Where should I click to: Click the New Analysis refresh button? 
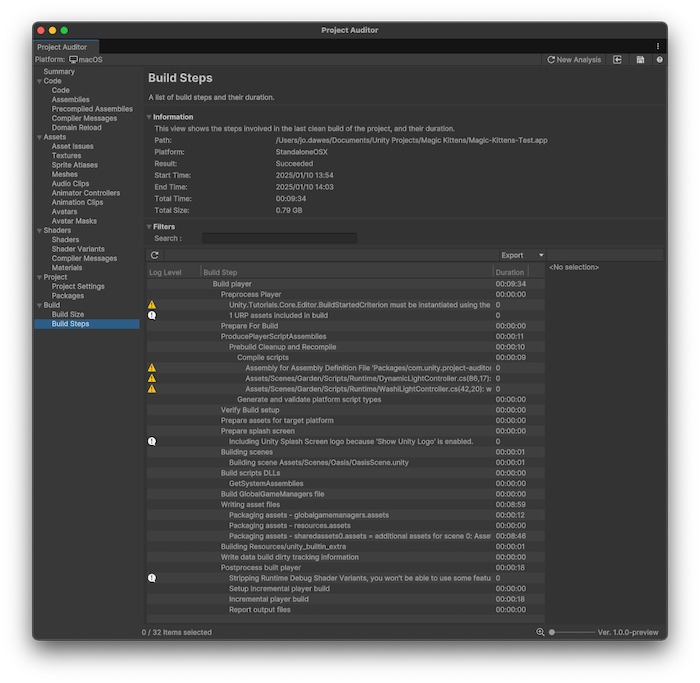coord(574,60)
